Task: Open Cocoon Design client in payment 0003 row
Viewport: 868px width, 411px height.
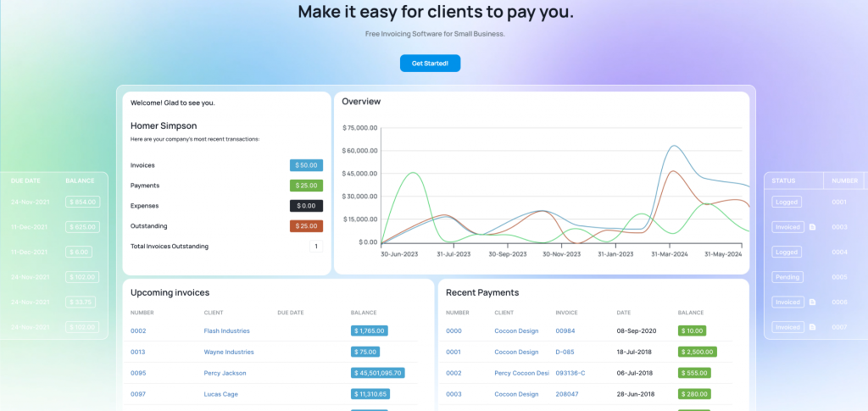Action: [x=516, y=394]
